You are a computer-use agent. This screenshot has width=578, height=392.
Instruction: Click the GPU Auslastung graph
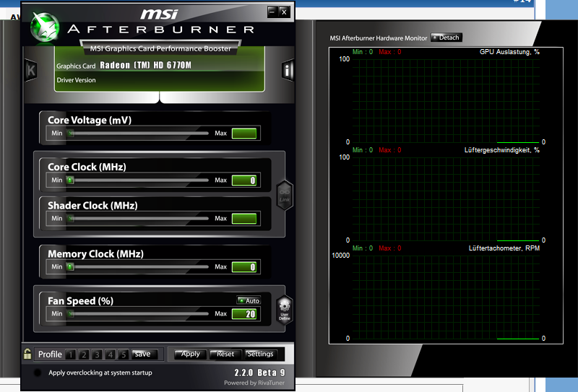tap(446, 100)
